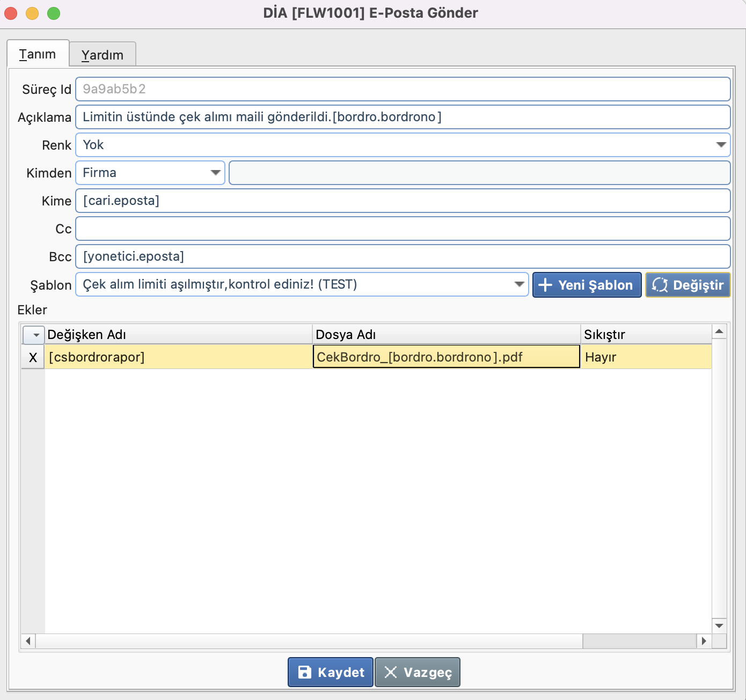
Task: Click the Değiştir template button
Action: 688,285
